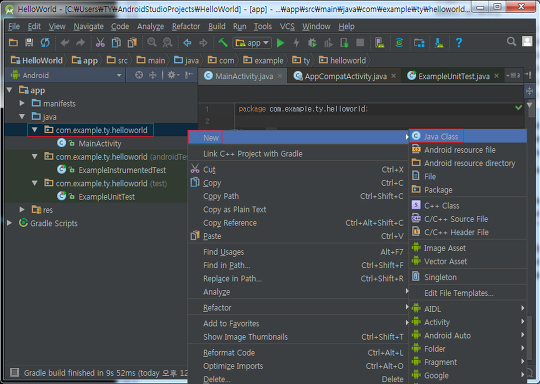Click the Search Everywhere magnifier icon
The height and width of the screenshot is (384, 540).
(511, 42)
